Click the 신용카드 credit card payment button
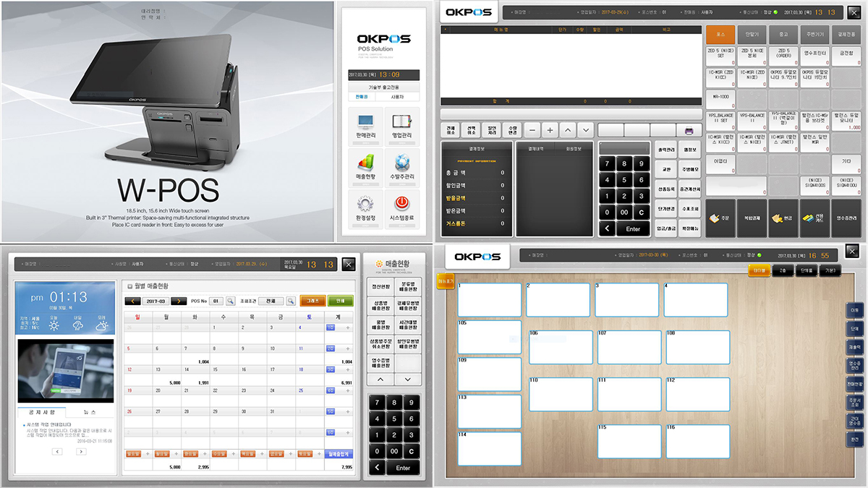This screenshot has height=488, width=868. [x=814, y=218]
